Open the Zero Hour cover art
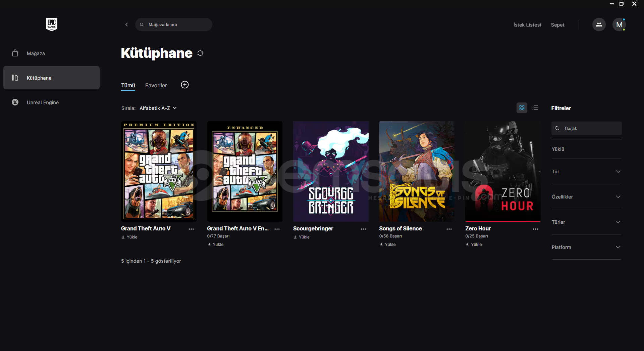Viewport: 644px width, 351px height. (x=503, y=171)
